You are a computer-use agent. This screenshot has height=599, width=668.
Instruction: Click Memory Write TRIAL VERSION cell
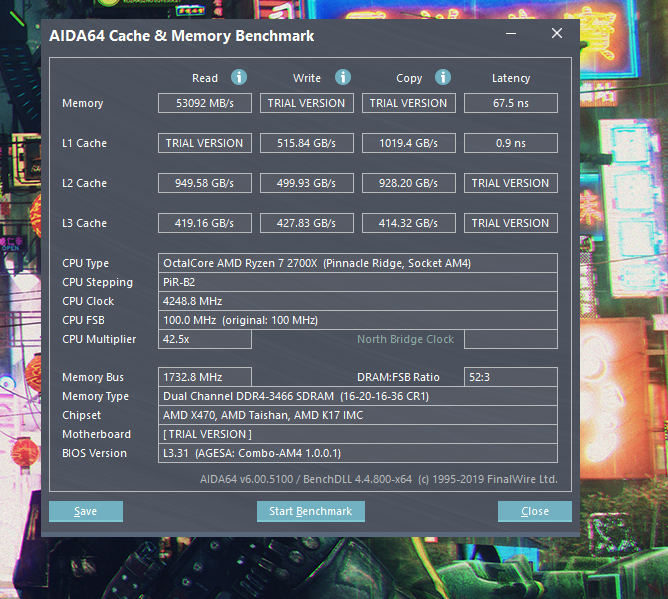[307, 103]
